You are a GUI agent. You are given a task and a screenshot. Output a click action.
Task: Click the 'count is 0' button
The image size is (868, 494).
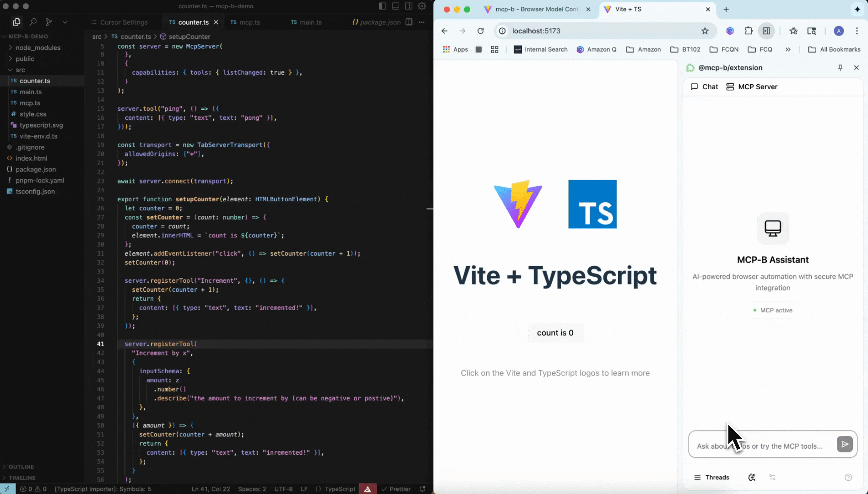pos(555,333)
